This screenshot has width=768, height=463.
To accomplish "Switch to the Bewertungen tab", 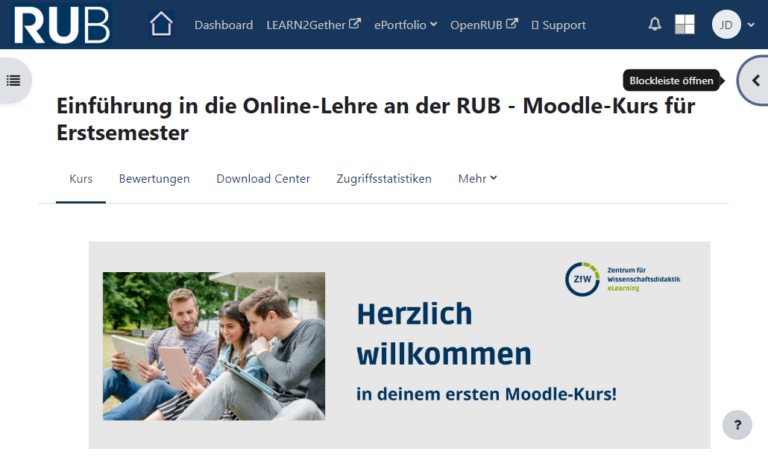I will click(154, 179).
